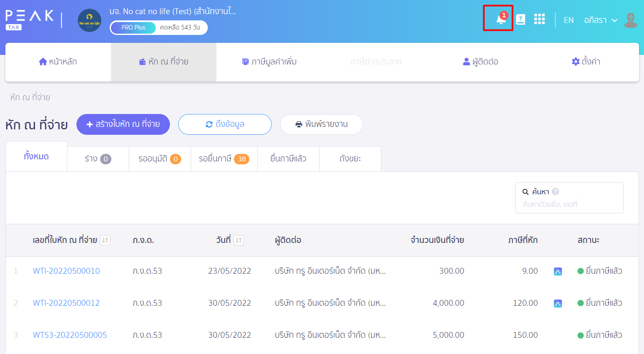Image resolution: width=644 pixels, height=354 pixels.
Task: Click amount 300.00 cell
Action: coord(452,271)
